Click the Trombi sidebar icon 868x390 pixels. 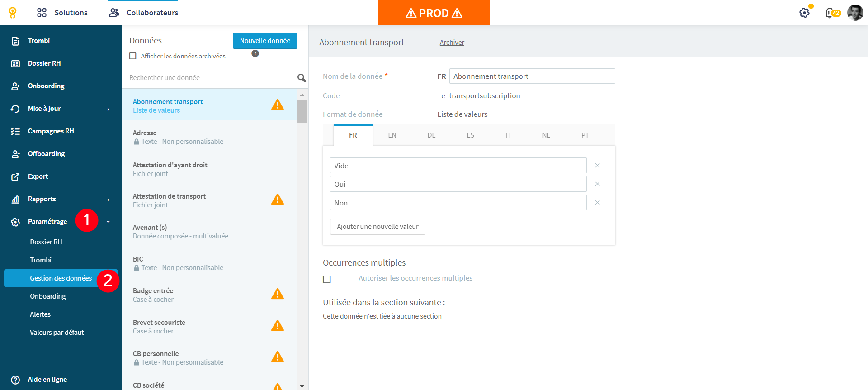pos(15,41)
